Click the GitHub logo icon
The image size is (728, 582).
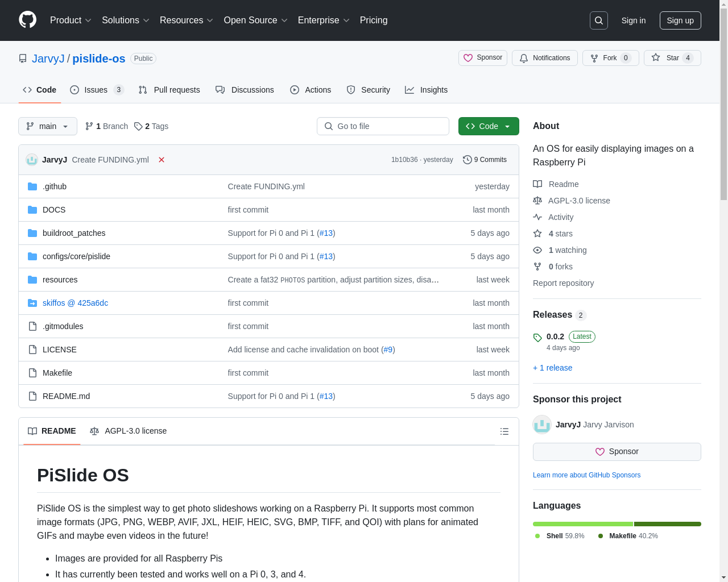click(28, 20)
